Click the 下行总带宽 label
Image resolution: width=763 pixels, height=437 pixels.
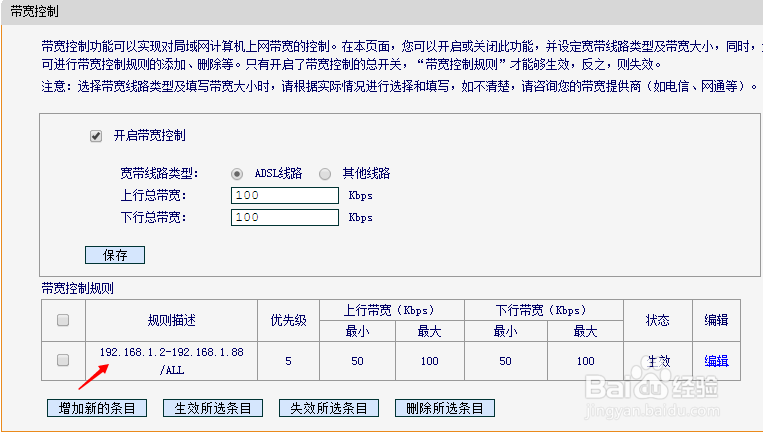tap(153, 217)
